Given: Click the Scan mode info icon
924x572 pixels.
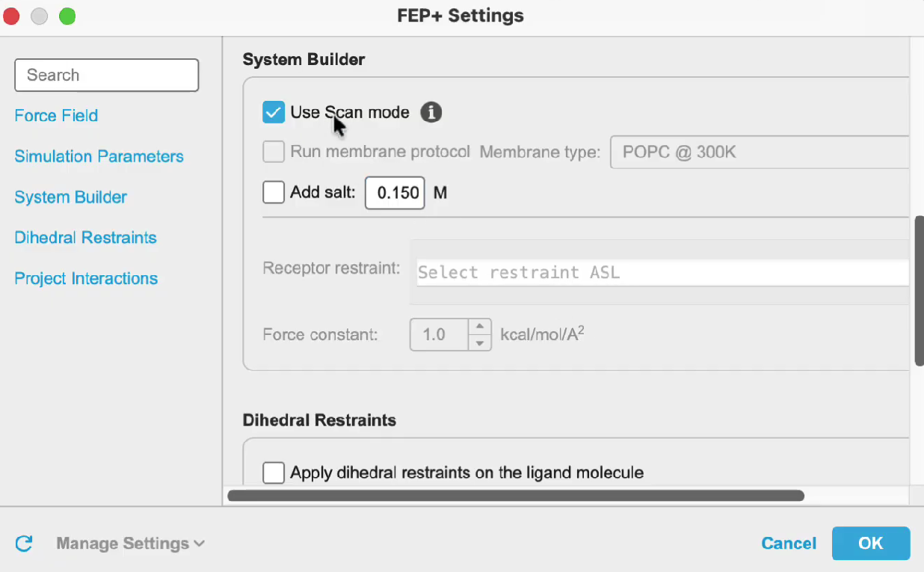Looking at the screenshot, I should pos(431,113).
